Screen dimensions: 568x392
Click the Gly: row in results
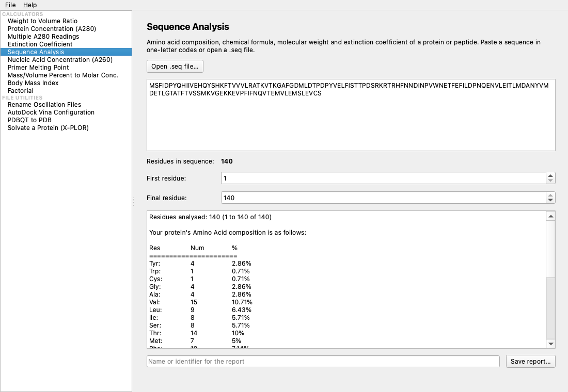tap(200, 287)
